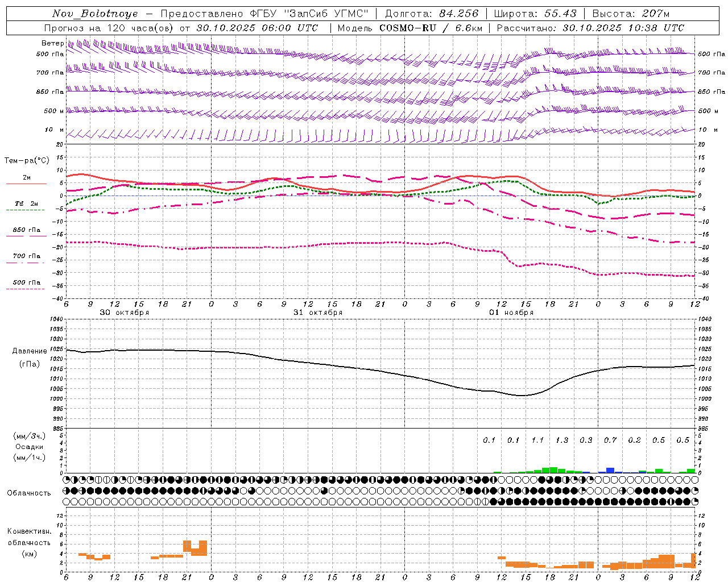
Task: Select 'Модель COSMO-RU / 6.6км' model label
Action: point(410,28)
